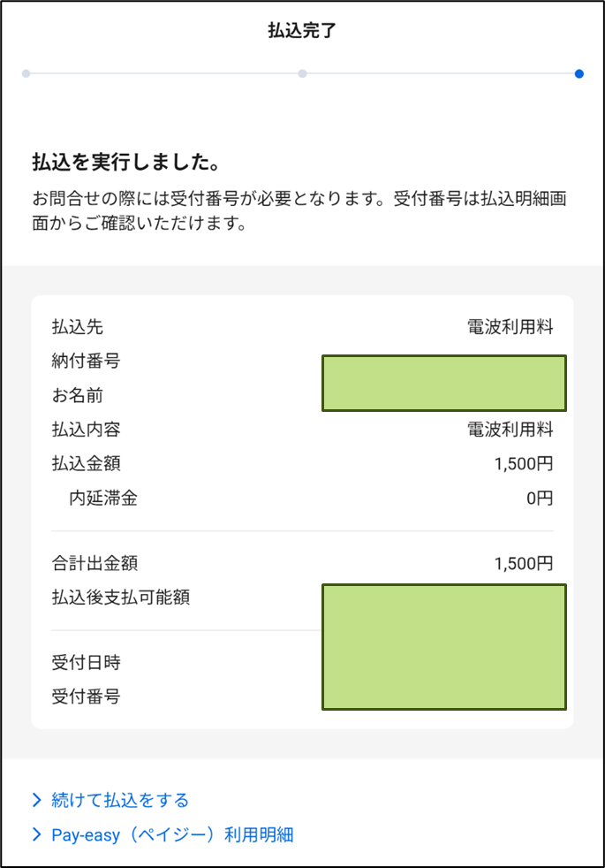Click the 受付番号 label
605x868 pixels.
click(87, 697)
